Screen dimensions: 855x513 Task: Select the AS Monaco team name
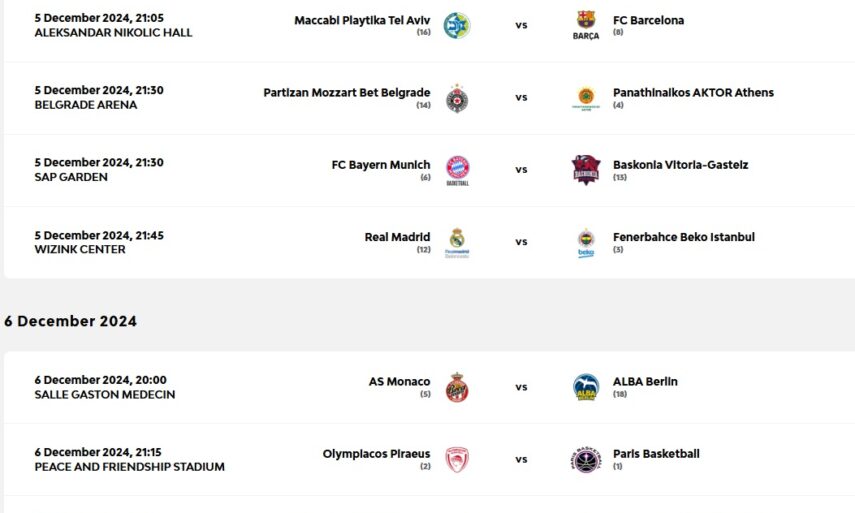click(399, 381)
